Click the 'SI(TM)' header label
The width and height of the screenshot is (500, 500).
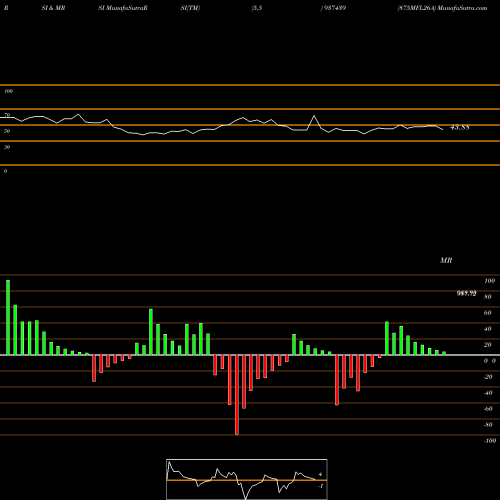pyautogui.click(x=190, y=8)
